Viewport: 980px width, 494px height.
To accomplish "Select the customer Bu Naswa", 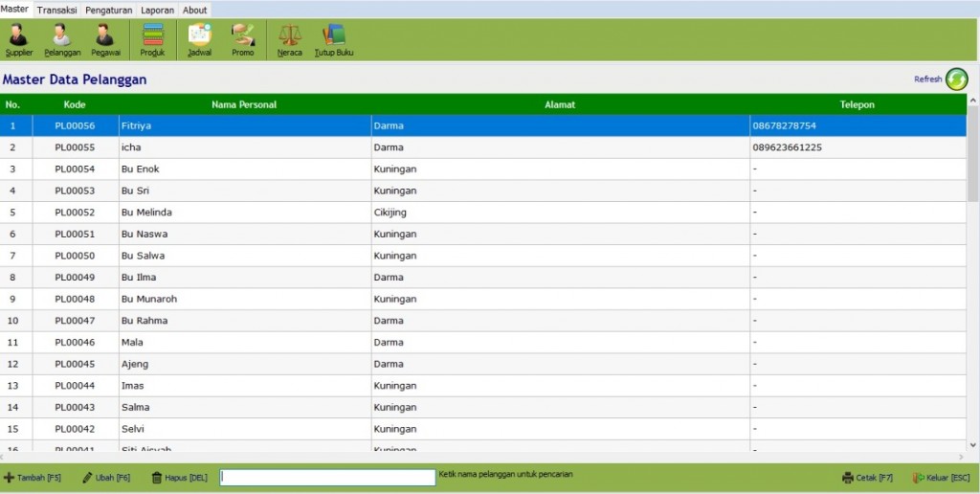I will pos(483,234).
